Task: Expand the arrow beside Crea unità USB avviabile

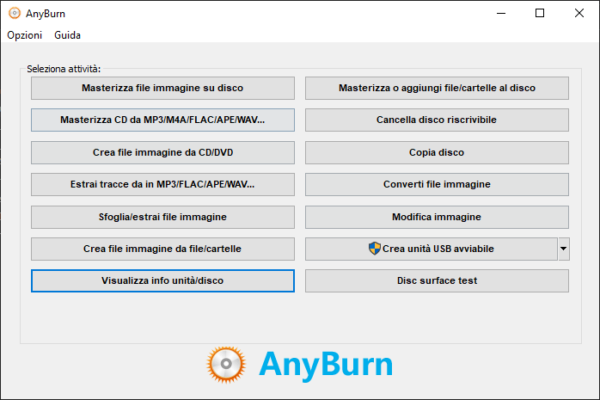Action: 564,249
